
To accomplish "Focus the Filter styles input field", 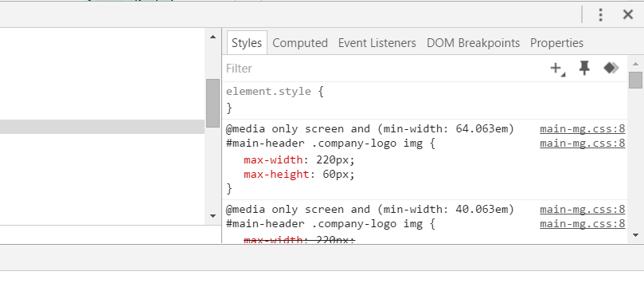I will point(384,69).
